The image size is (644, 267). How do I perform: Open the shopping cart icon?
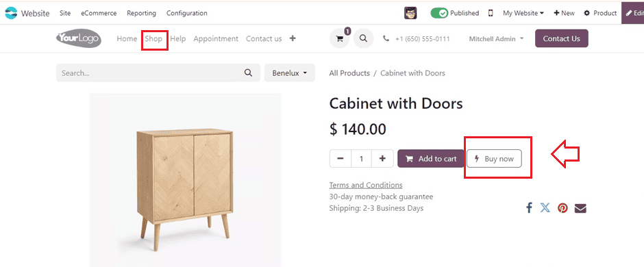(x=339, y=38)
